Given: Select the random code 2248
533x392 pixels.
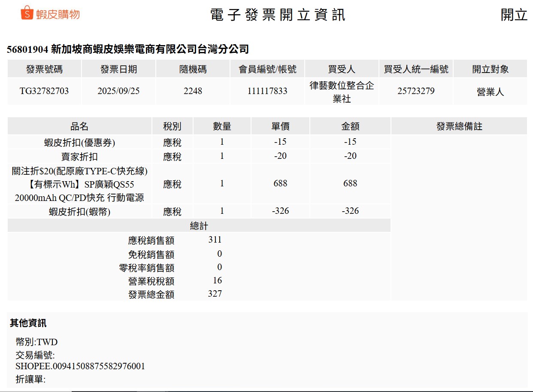Looking at the screenshot, I should pos(193,91).
